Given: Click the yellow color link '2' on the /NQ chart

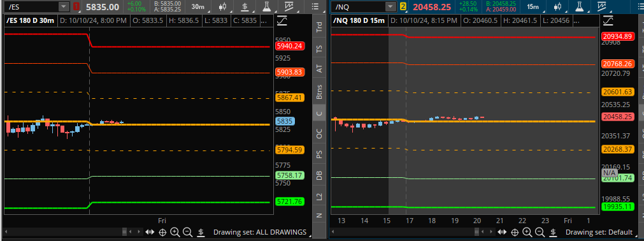Looking at the screenshot, I should point(403,7).
